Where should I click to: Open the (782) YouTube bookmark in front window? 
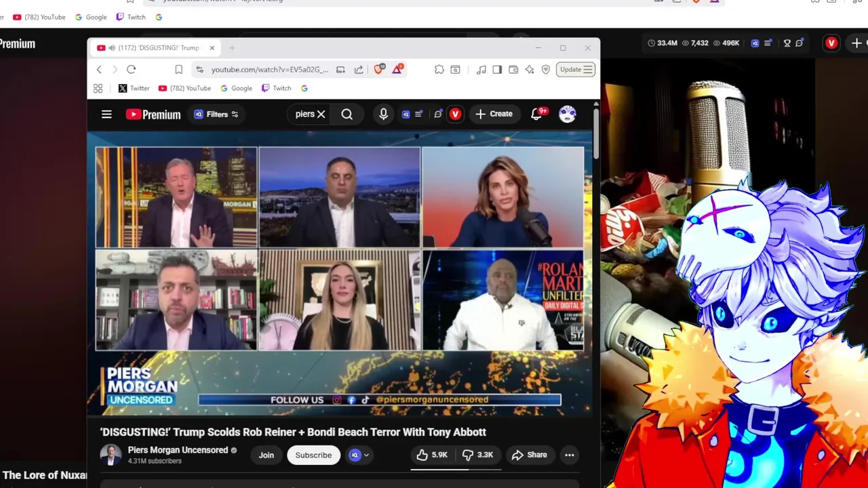(x=184, y=88)
